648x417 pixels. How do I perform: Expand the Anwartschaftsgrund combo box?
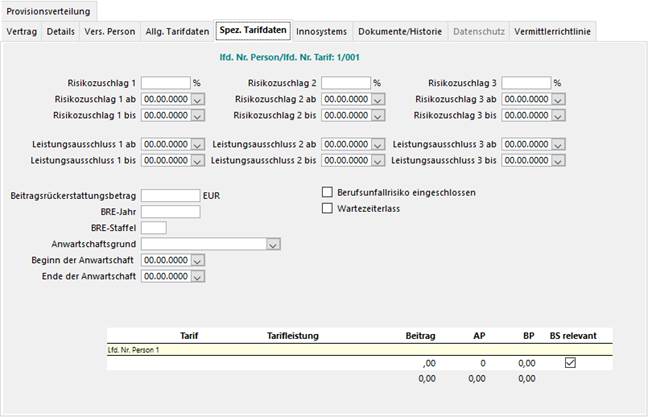(x=273, y=243)
